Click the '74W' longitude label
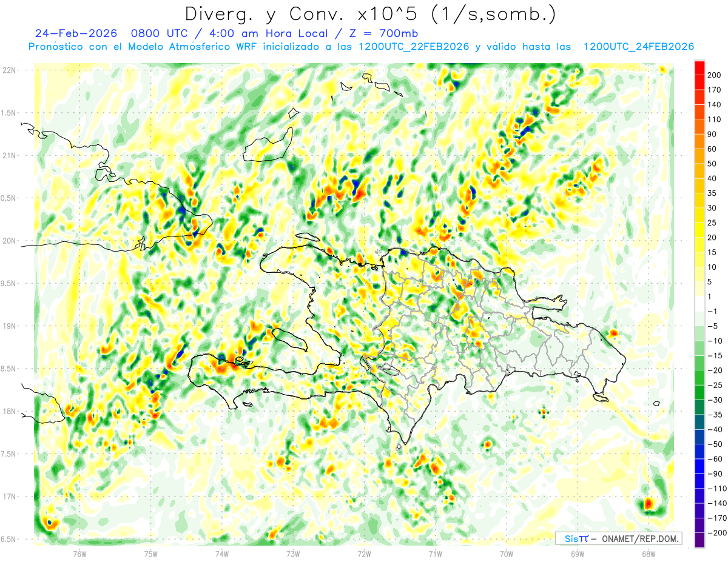This screenshot has height=562, width=728. tap(221, 554)
